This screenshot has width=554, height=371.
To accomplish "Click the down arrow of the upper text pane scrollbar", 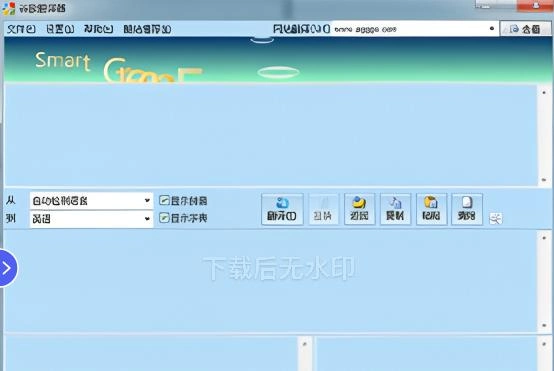I will (544, 180).
